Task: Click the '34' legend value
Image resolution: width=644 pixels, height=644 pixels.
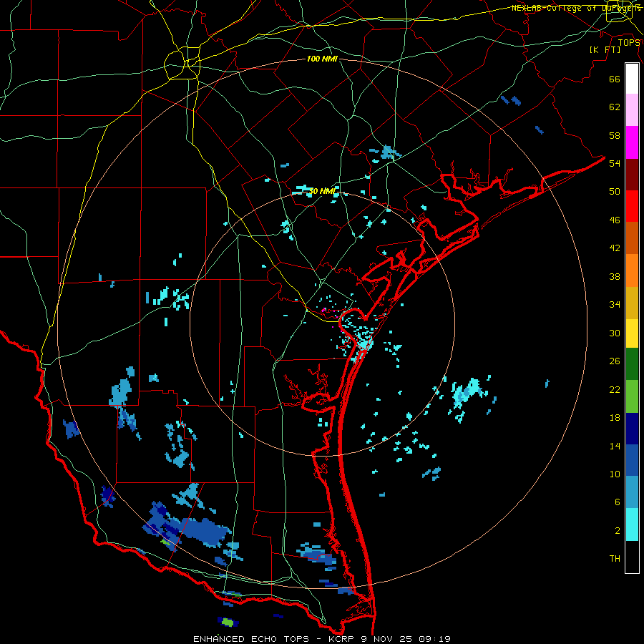Action: pyautogui.click(x=615, y=305)
